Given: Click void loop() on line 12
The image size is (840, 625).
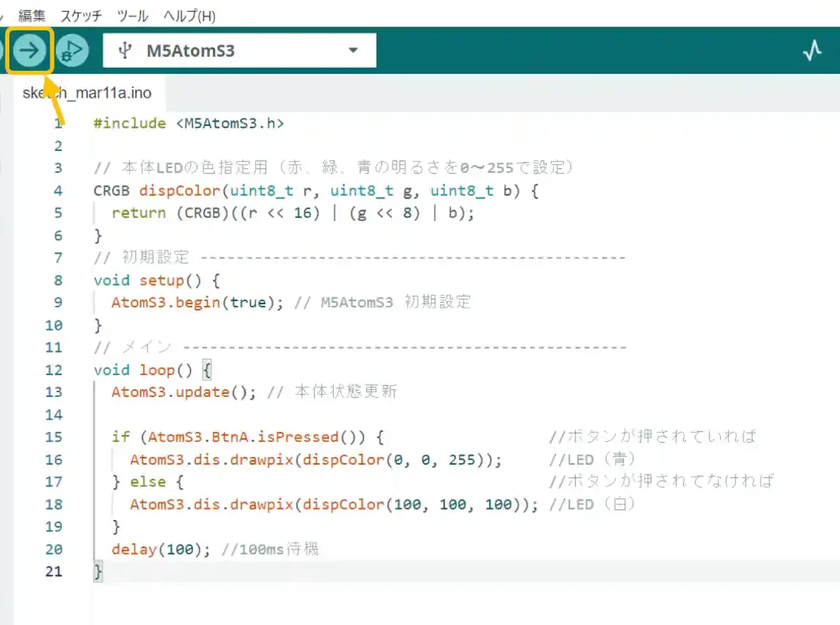Looking at the screenshot, I should point(142,370).
